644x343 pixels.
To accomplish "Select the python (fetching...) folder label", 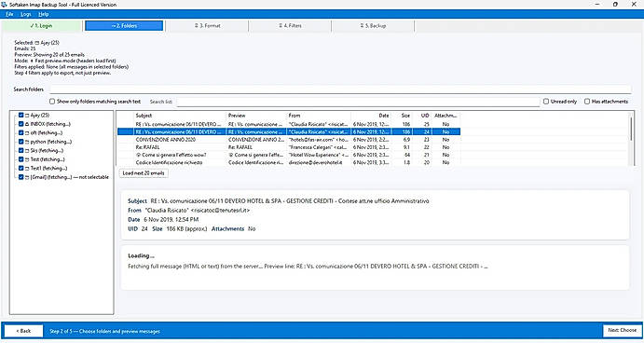I will (51, 142).
